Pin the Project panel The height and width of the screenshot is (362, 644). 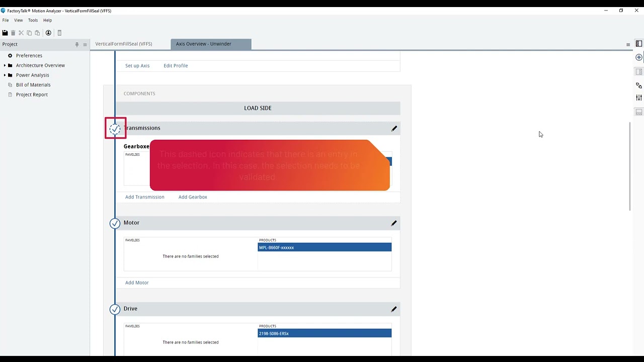(x=77, y=44)
